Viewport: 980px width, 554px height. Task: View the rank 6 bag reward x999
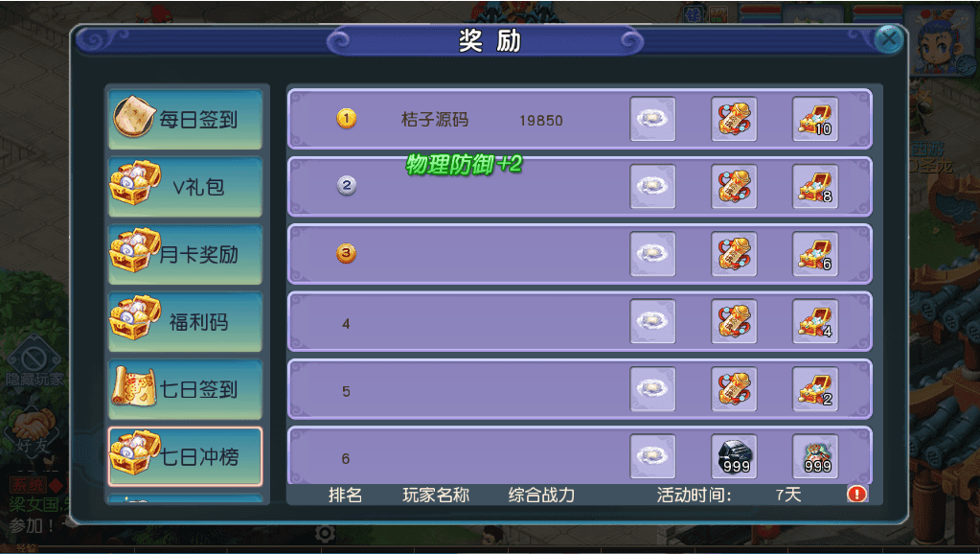point(815,456)
